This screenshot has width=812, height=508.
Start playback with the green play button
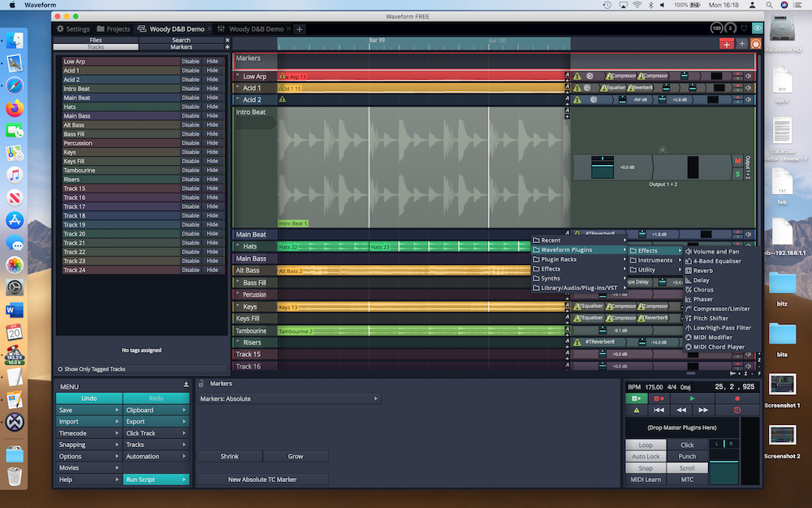[x=692, y=398]
